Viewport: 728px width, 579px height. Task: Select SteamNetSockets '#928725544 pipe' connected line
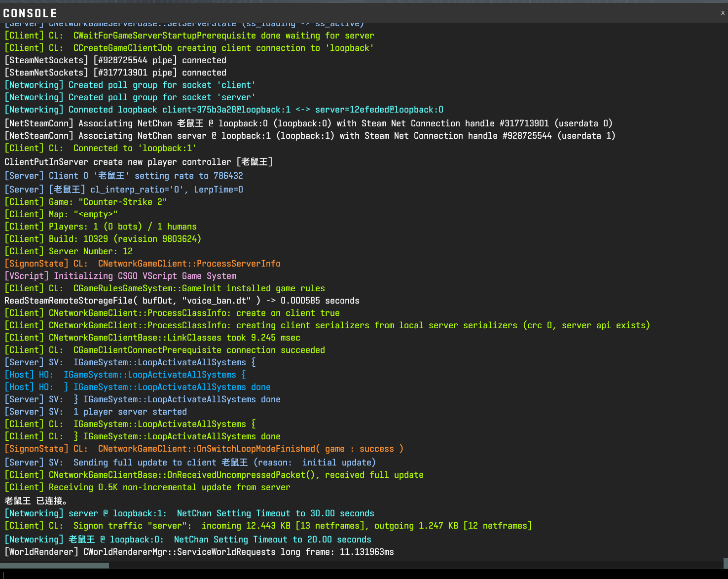tap(115, 60)
